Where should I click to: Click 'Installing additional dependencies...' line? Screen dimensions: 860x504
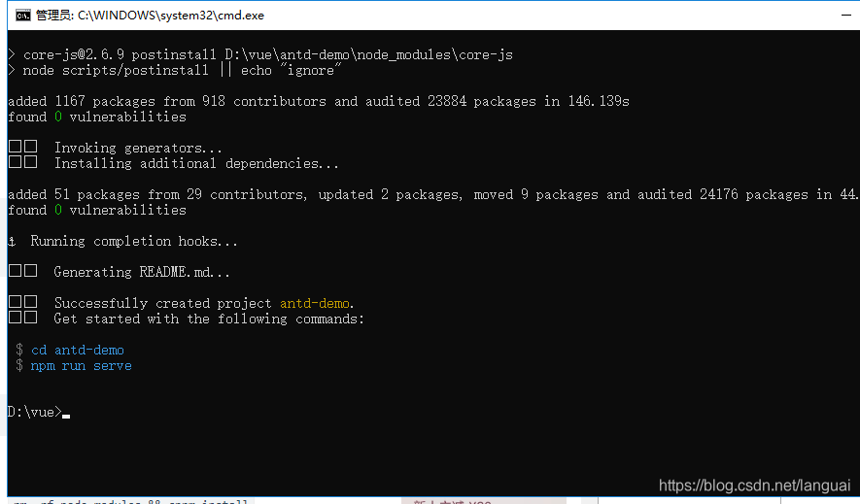(x=196, y=164)
